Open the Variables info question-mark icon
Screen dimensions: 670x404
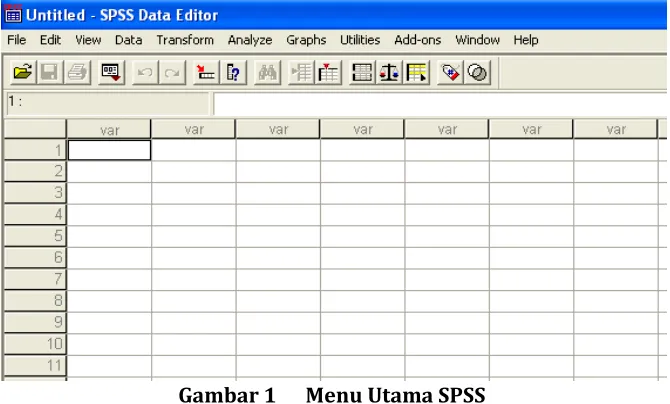pos(233,72)
